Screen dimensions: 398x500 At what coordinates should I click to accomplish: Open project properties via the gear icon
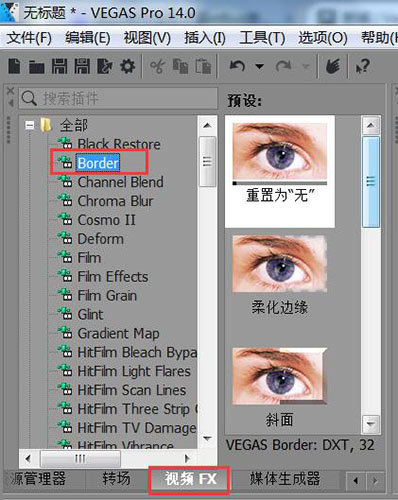(128, 66)
